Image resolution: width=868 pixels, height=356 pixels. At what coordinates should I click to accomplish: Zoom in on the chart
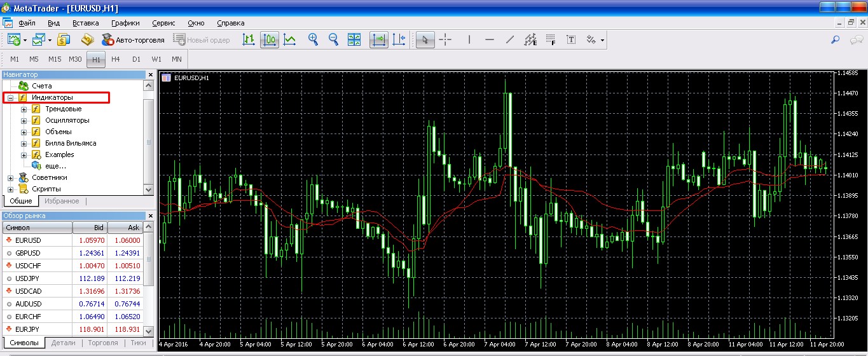pos(313,40)
